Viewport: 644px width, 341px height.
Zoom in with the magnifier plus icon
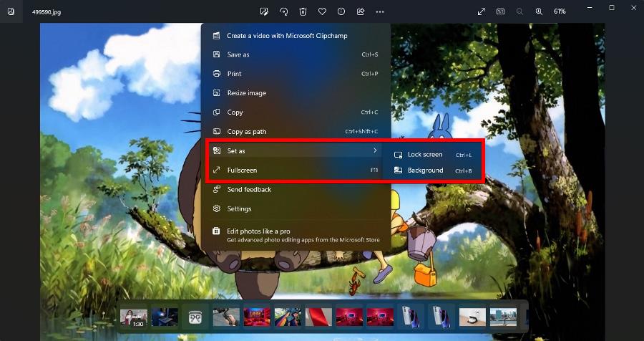point(539,11)
